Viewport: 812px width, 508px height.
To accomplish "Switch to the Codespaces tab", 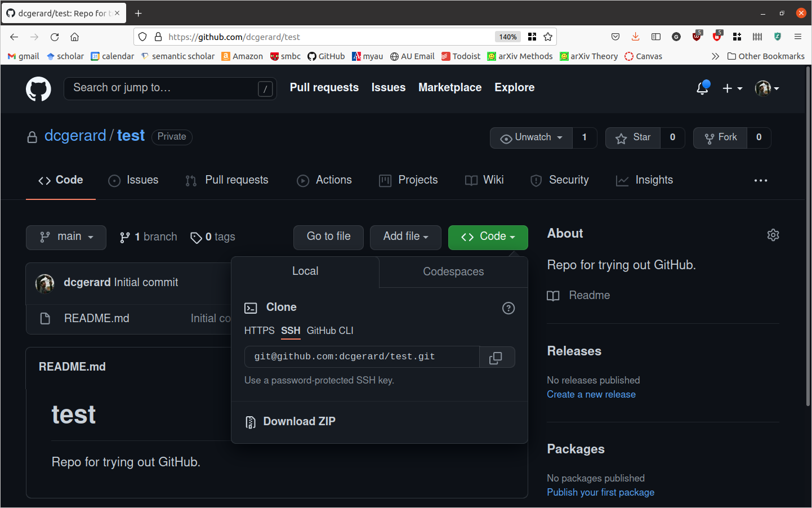I will (x=453, y=272).
